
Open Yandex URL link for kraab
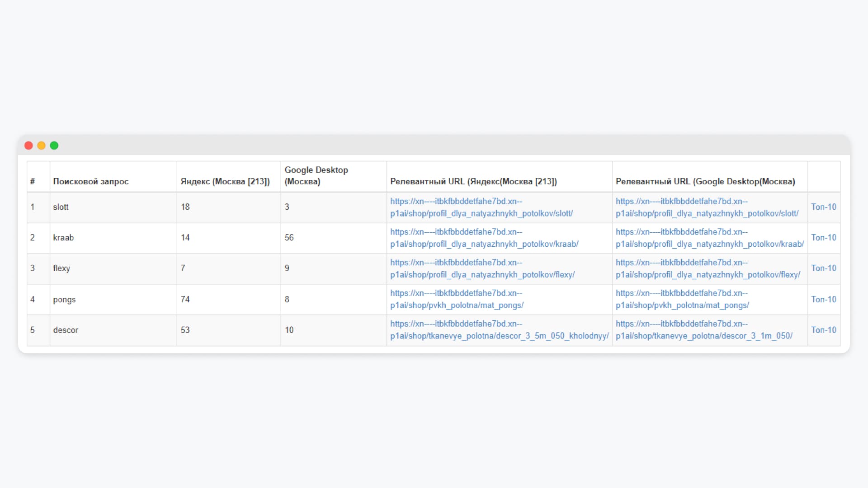[484, 238]
